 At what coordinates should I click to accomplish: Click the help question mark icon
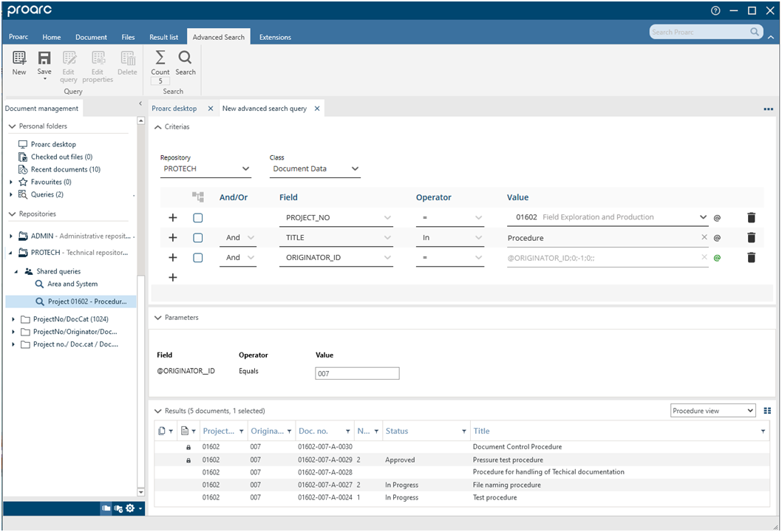pyautogui.click(x=714, y=10)
